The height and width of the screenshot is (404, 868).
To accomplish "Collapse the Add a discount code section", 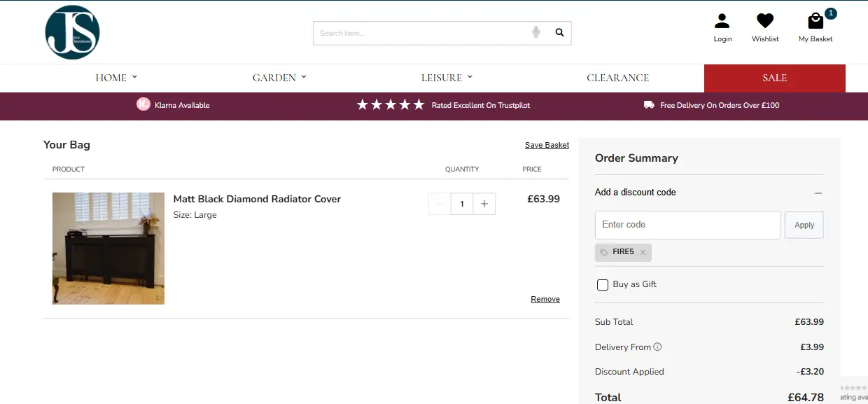I will tap(818, 193).
